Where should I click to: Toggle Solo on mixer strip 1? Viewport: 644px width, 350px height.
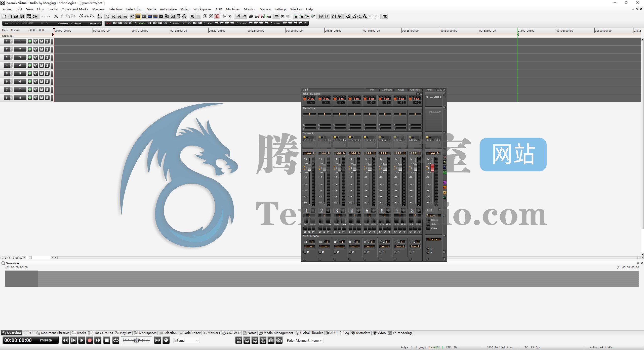point(306,221)
